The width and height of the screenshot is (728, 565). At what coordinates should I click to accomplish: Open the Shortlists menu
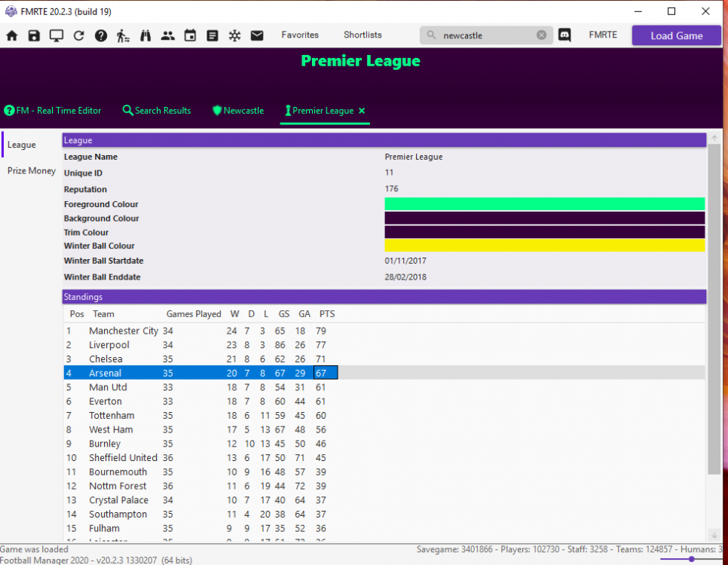pos(362,35)
